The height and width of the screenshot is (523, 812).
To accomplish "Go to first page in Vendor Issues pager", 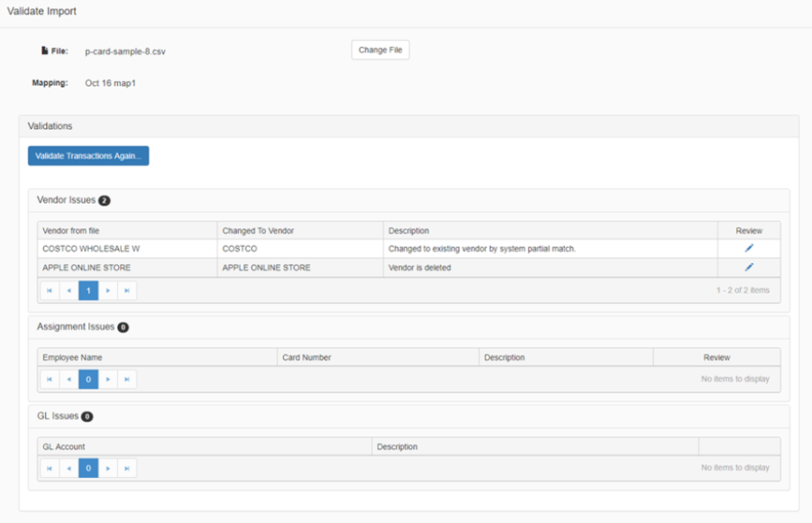I will pos(50,290).
